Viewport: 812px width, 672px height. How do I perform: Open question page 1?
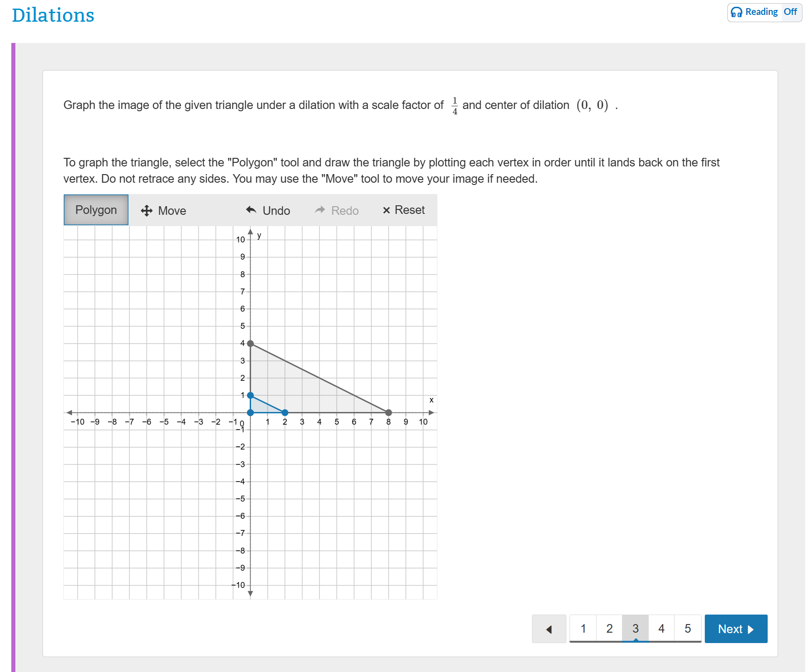tap(583, 629)
